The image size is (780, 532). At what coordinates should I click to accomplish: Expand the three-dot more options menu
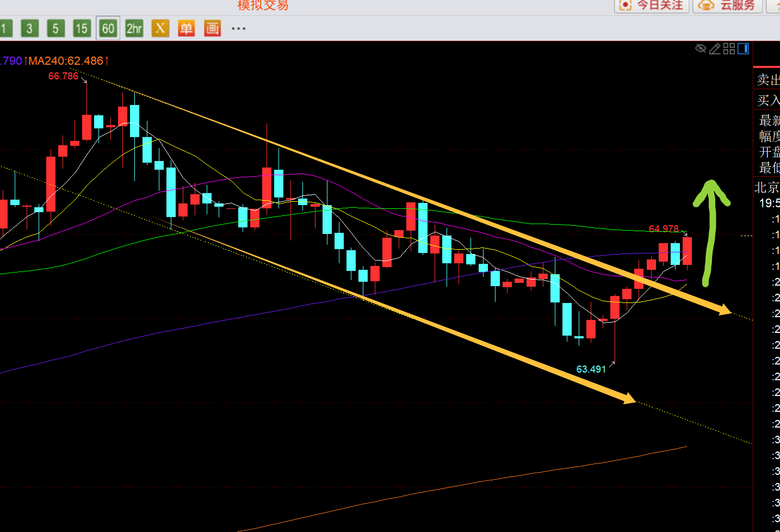pyautogui.click(x=238, y=28)
